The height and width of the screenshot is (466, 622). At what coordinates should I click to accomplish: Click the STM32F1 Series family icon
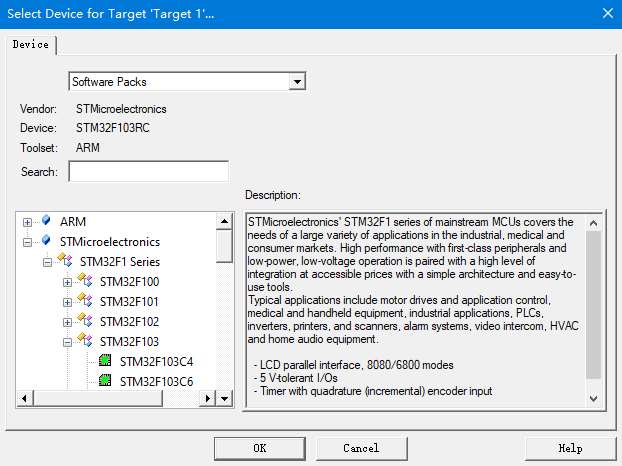[65, 260]
